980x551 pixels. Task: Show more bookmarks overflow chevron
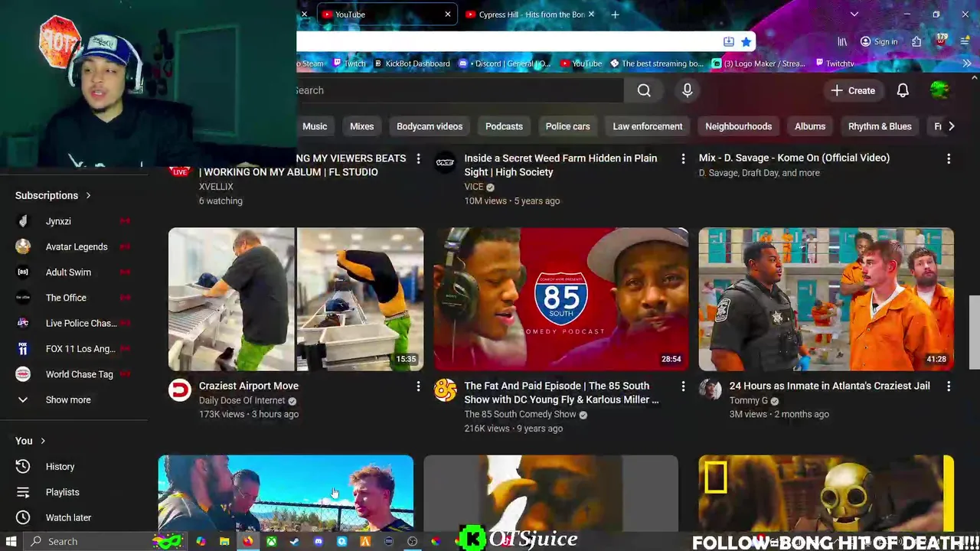click(x=966, y=64)
